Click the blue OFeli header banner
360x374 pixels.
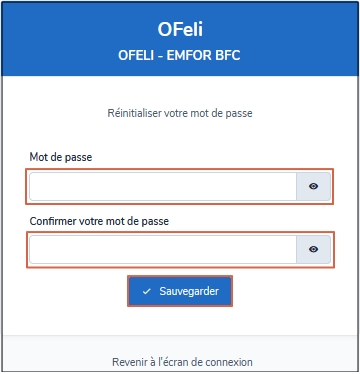click(180, 39)
